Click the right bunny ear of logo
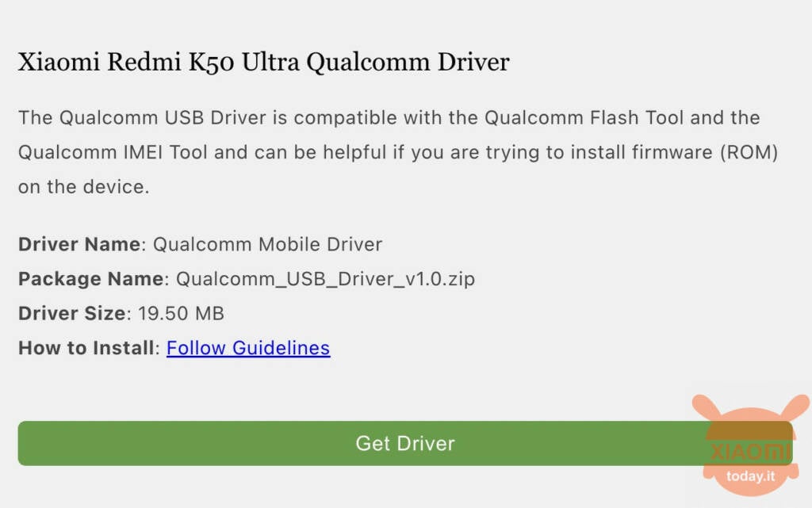 coord(795,407)
